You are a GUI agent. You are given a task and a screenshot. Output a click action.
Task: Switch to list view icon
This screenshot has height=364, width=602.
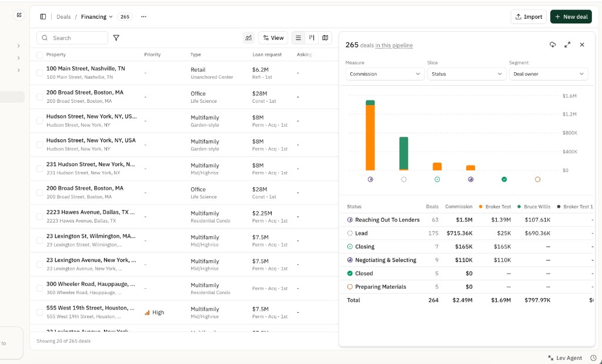(298, 38)
